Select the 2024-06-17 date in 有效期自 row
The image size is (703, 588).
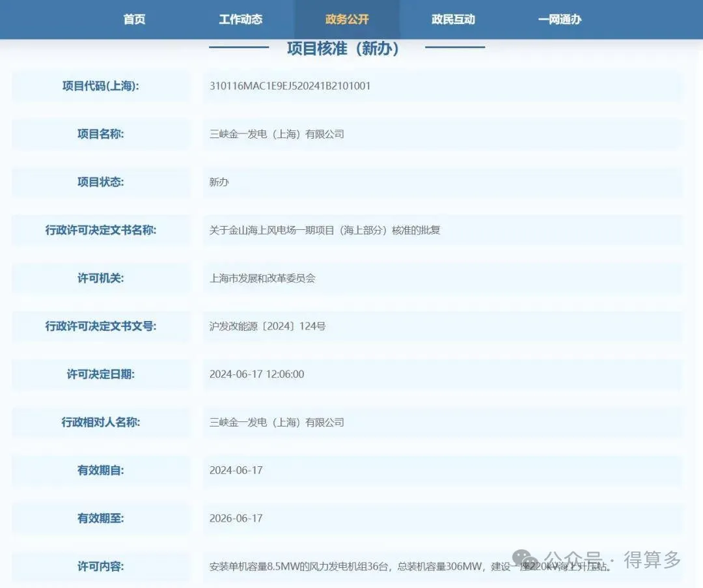(x=236, y=470)
